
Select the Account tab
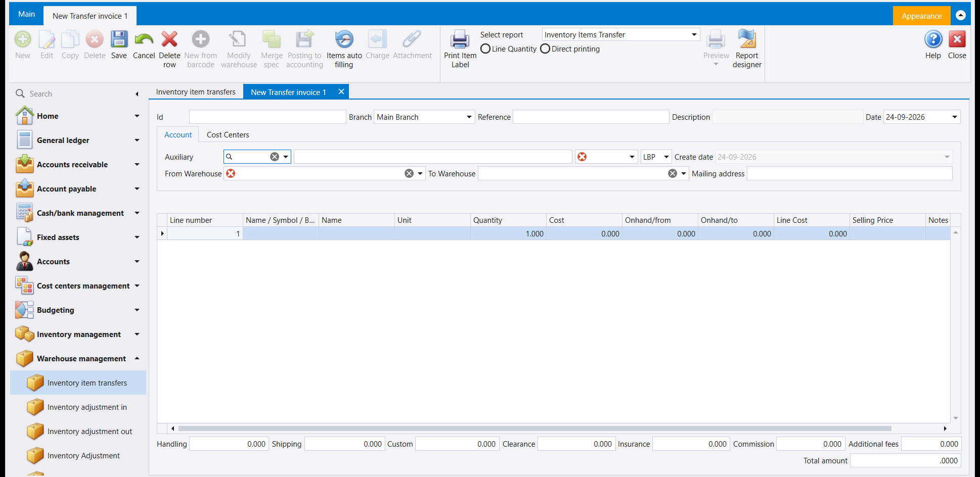178,135
